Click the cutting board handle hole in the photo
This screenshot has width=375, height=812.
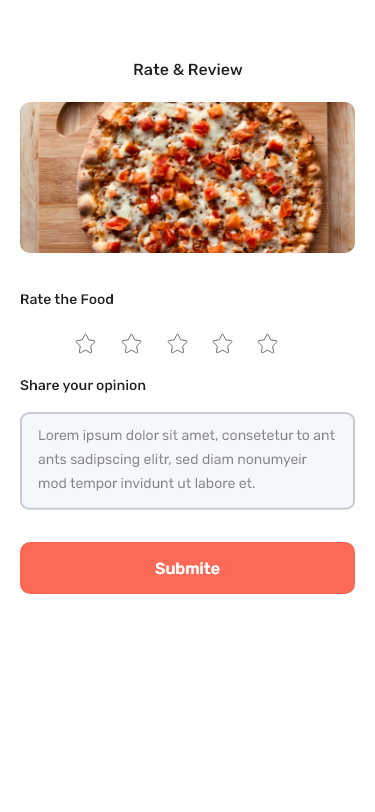click(78, 117)
